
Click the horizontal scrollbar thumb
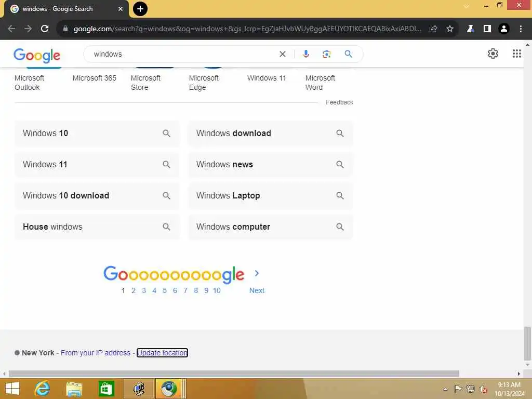pos(234,374)
